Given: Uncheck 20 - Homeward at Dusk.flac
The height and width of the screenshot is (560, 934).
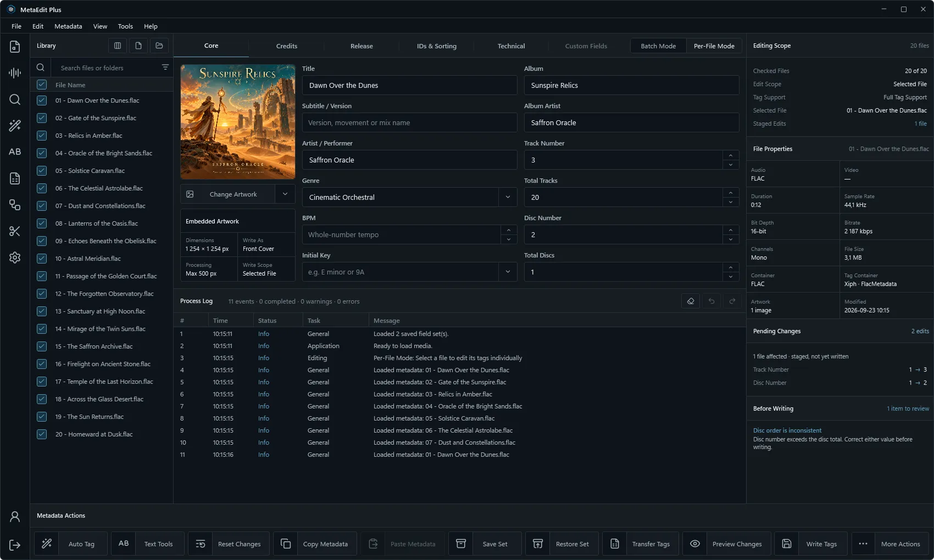Looking at the screenshot, I should (x=42, y=434).
